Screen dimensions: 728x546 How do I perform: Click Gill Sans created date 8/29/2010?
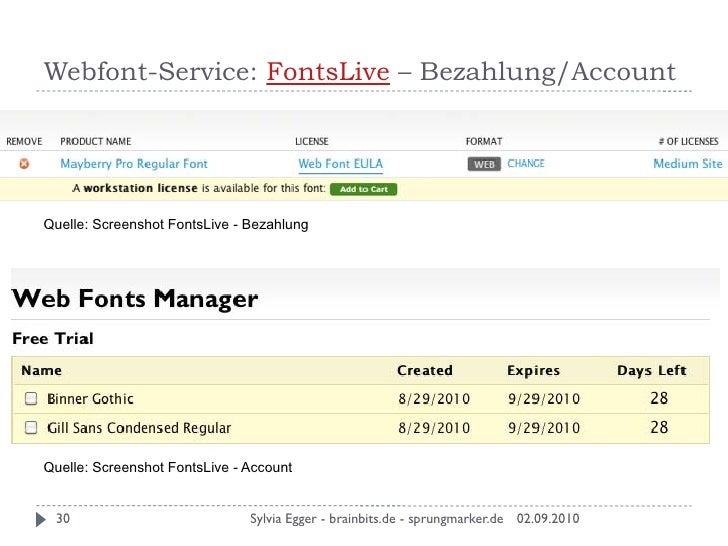(x=434, y=428)
